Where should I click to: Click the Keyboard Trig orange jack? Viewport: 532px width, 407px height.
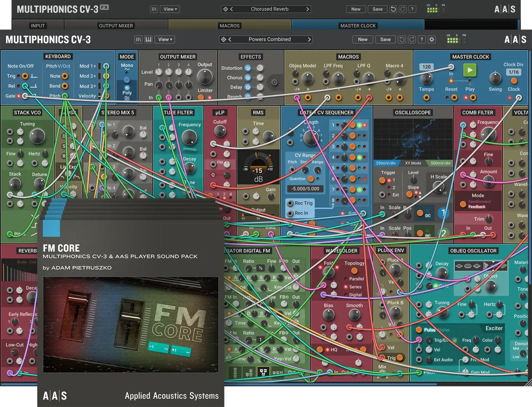[25, 76]
